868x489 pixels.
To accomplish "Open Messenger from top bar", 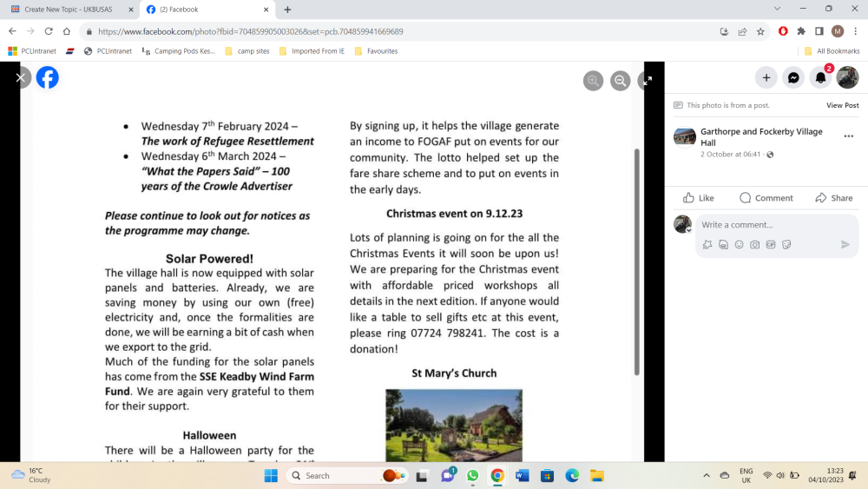I will click(793, 78).
